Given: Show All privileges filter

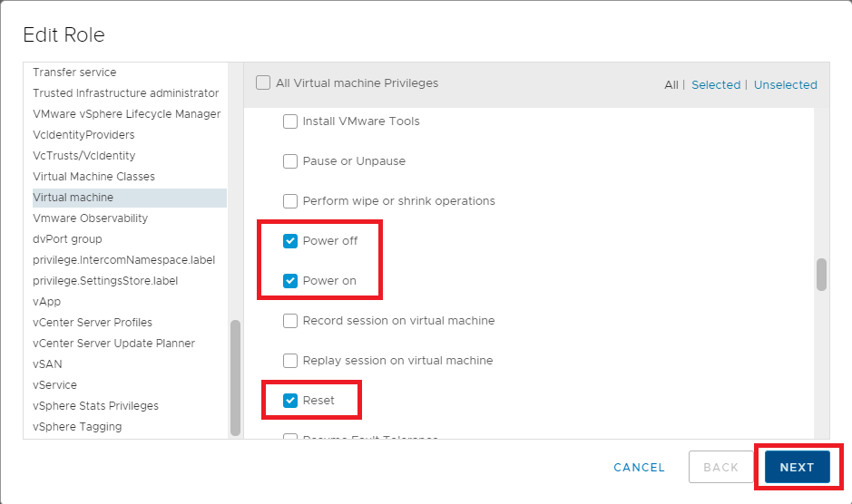Looking at the screenshot, I should pyautogui.click(x=671, y=85).
